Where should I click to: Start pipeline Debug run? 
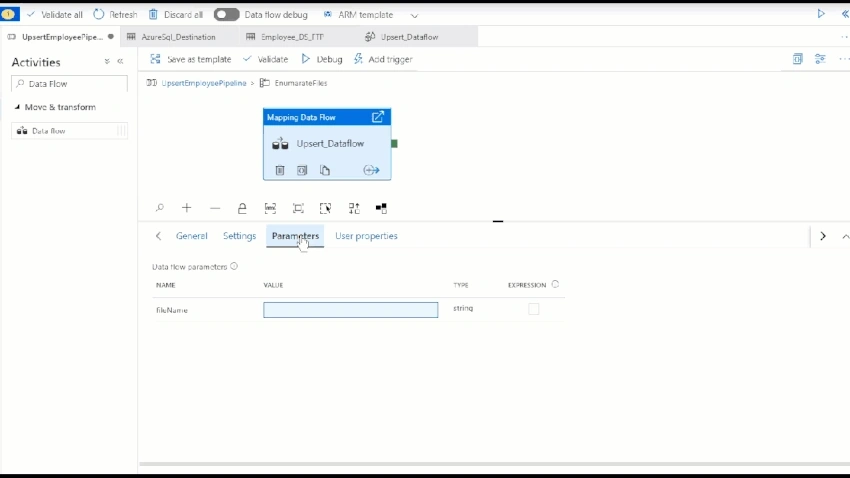click(322, 59)
